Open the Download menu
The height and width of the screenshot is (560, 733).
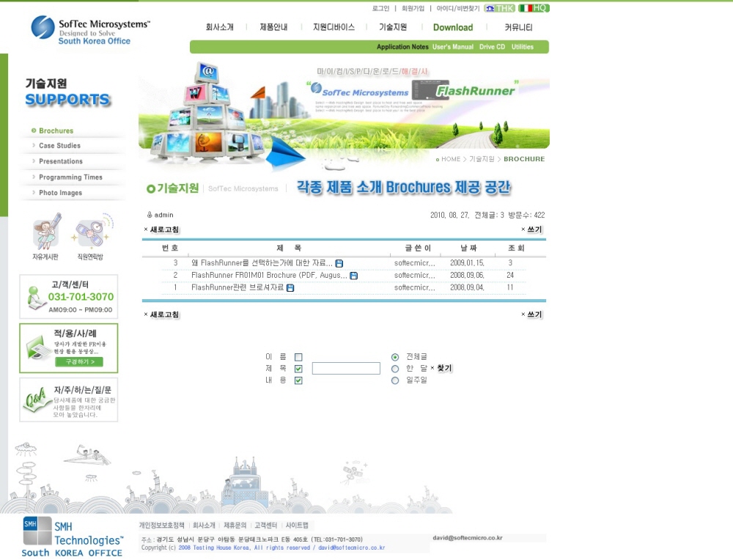tap(453, 27)
